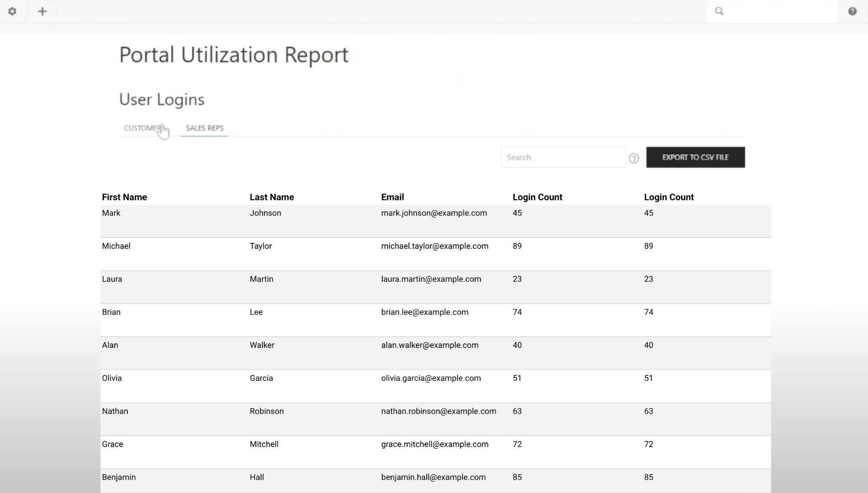The width and height of the screenshot is (868, 493).
Task: Click the question mark beside report search
Action: 634,158
